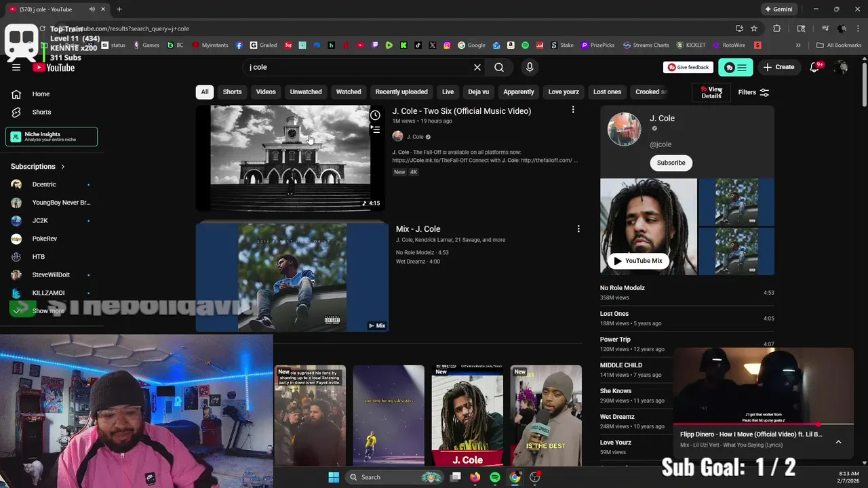Open the notifications bell
Screen dimensions: 868x488
[815, 67]
